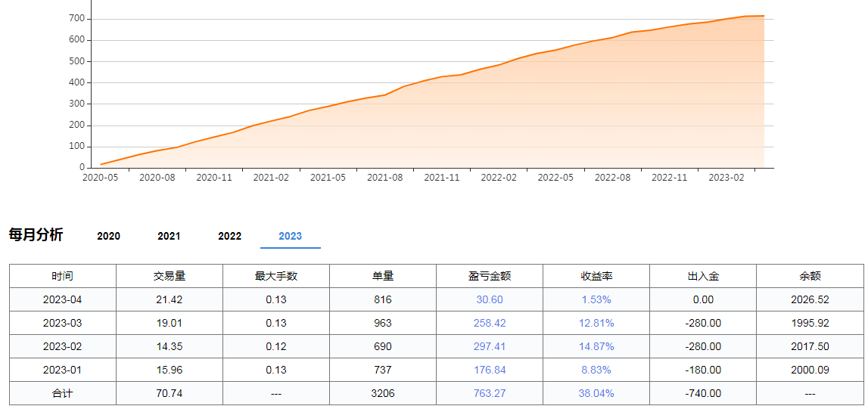Image resolution: width=868 pixels, height=406 pixels.
Task: Click the 176.84 profit value for 2023-01
Action: [490, 370]
